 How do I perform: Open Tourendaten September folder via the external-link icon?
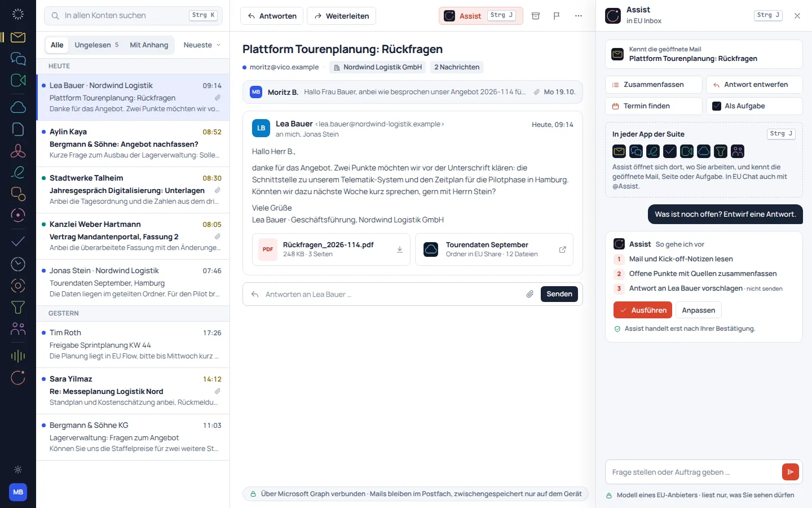[x=562, y=249]
